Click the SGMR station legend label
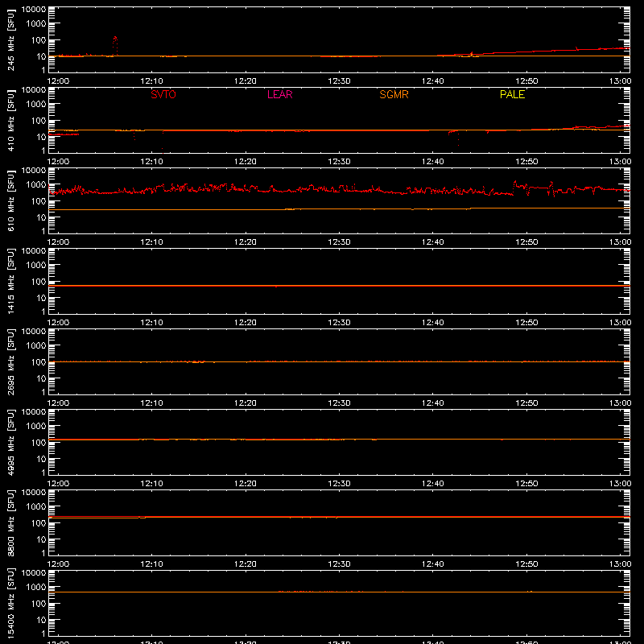 394,94
